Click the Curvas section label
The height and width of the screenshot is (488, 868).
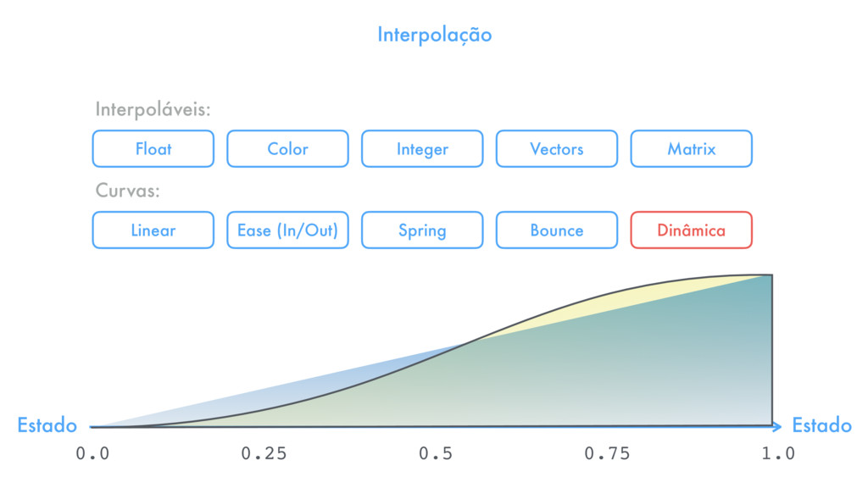[127, 191]
